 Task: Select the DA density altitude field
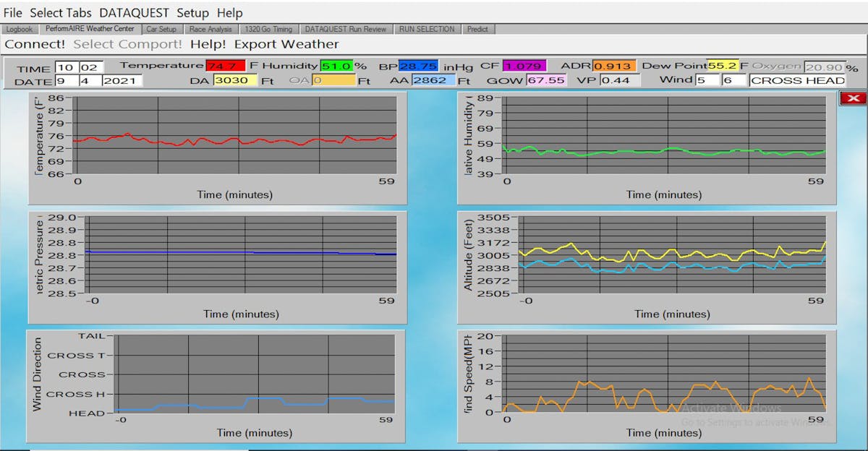click(x=235, y=80)
